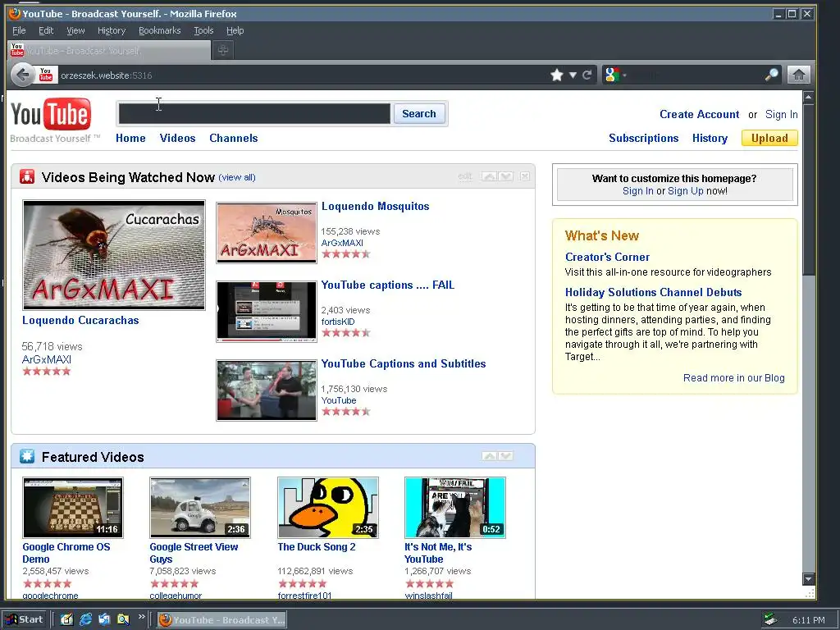
Task: Click the third quick launch icon in the taskbar
Action: 104,620
